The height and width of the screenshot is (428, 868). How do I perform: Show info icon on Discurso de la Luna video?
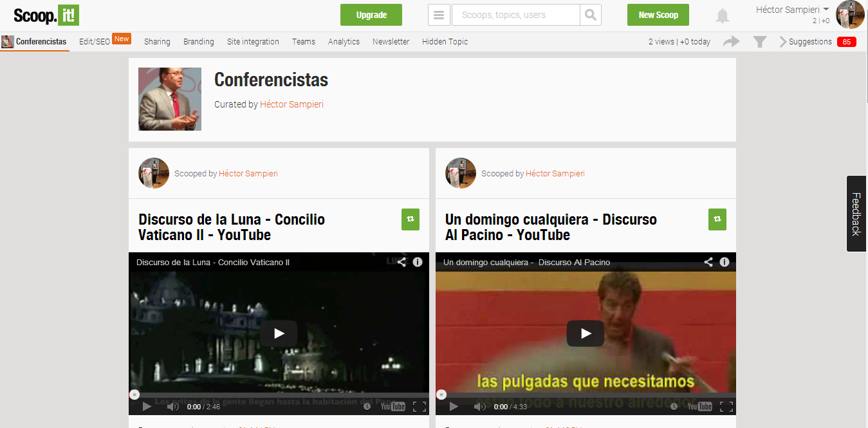417,262
